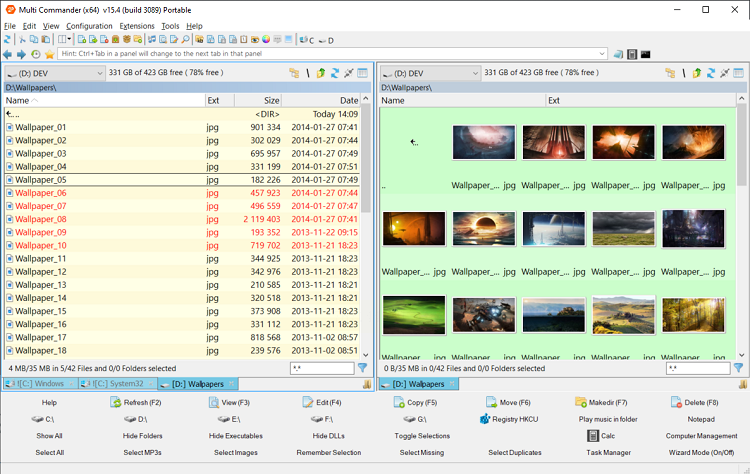Click the back navigation arrow icon
The height and width of the screenshot is (474, 750).
(x=8, y=54)
